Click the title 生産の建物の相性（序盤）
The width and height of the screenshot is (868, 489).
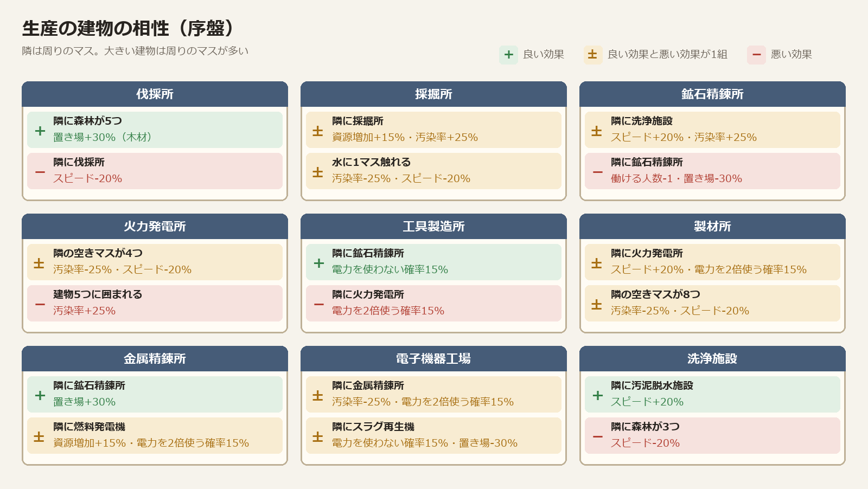tap(129, 28)
